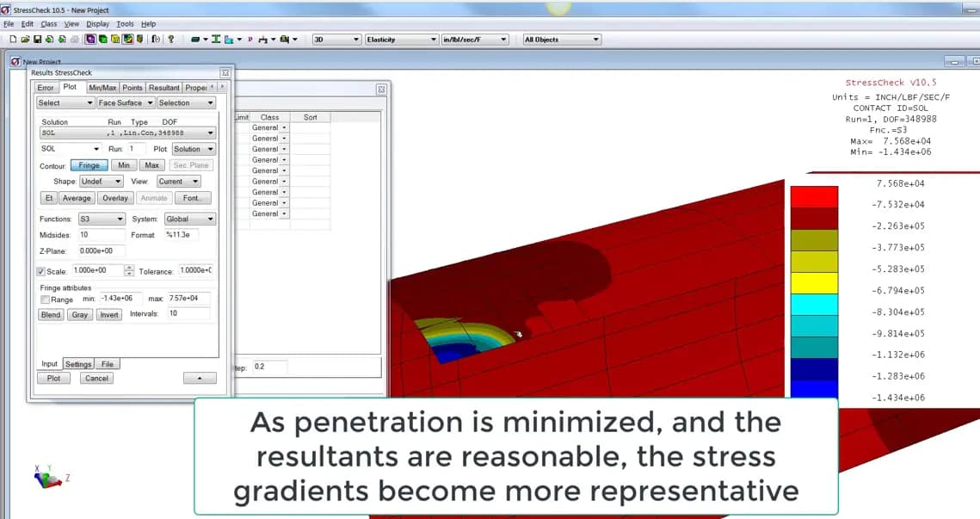Screen dimensions: 980x519
Task: Click the Plot button to generate results
Action: (x=53, y=378)
